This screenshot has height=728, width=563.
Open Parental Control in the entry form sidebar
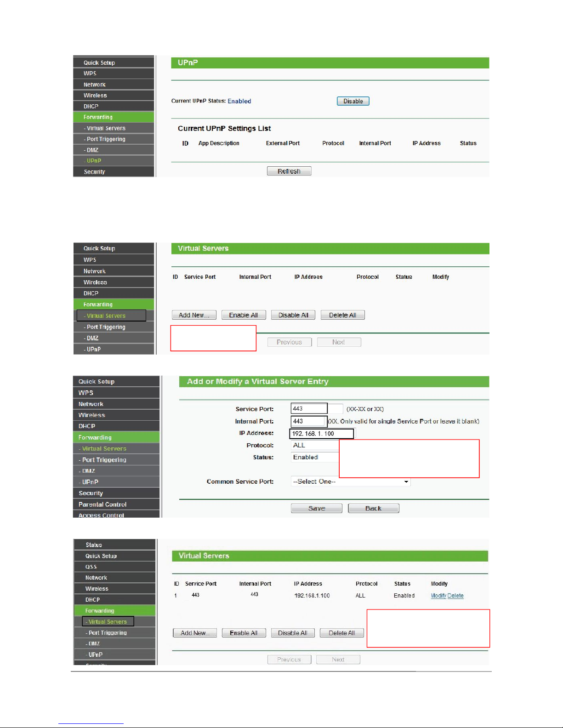coord(116,504)
